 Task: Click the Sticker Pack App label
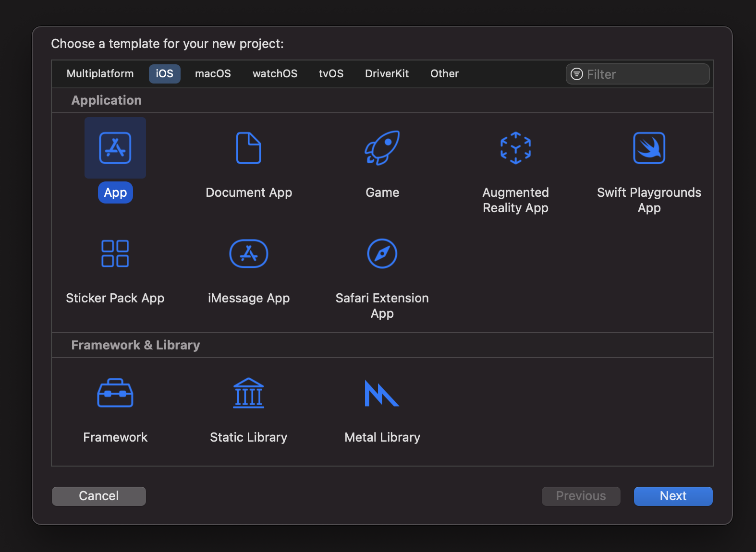pos(115,298)
